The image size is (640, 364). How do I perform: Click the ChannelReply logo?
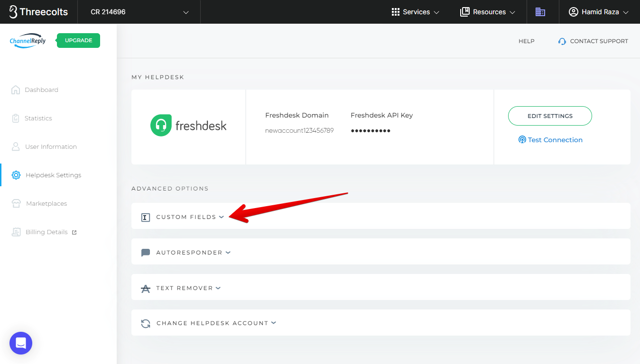coord(28,41)
